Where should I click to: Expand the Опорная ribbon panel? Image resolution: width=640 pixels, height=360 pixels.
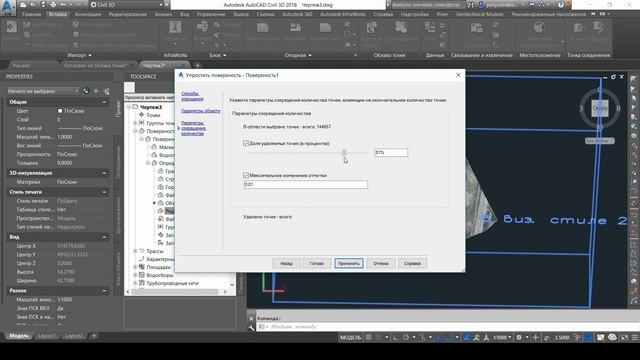[x=298, y=55]
